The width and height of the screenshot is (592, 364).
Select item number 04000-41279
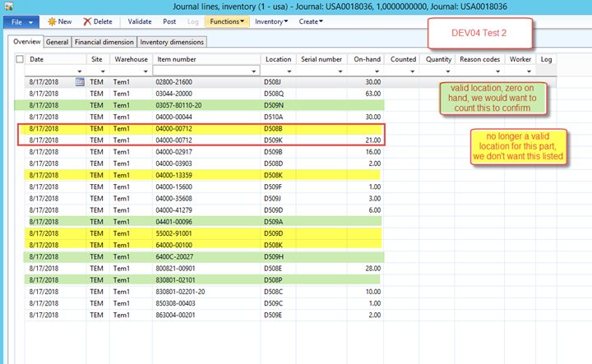[173, 210]
